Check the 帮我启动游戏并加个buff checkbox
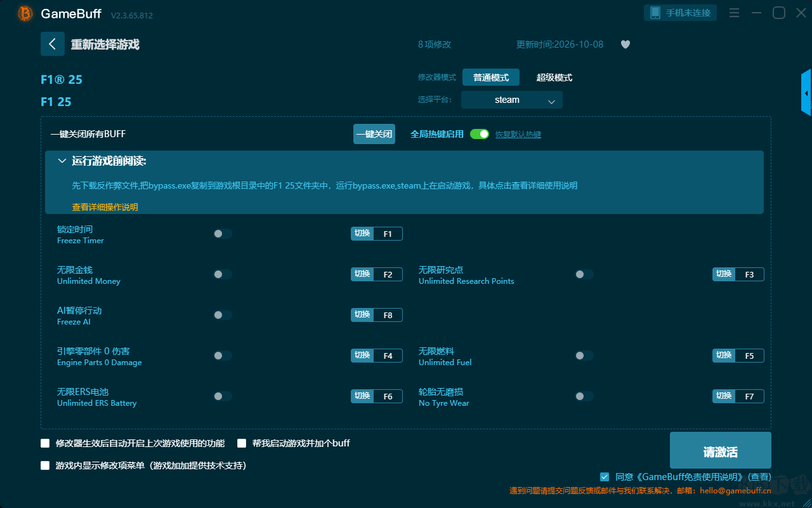The height and width of the screenshot is (508, 812). pyautogui.click(x=242, y=443)
